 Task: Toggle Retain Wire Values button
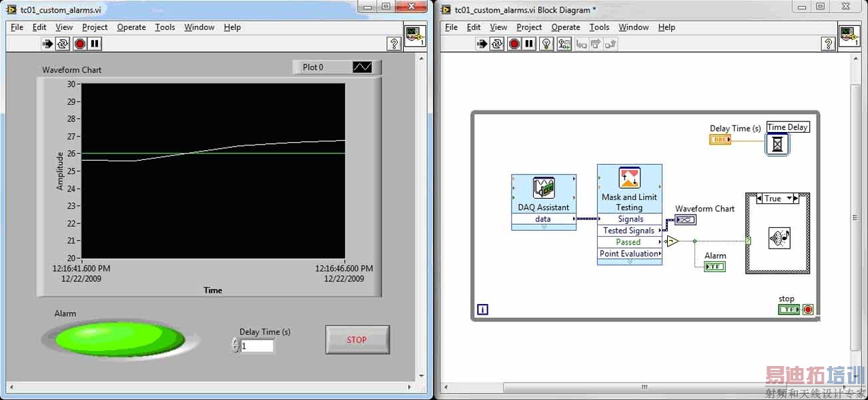point(564,44)
